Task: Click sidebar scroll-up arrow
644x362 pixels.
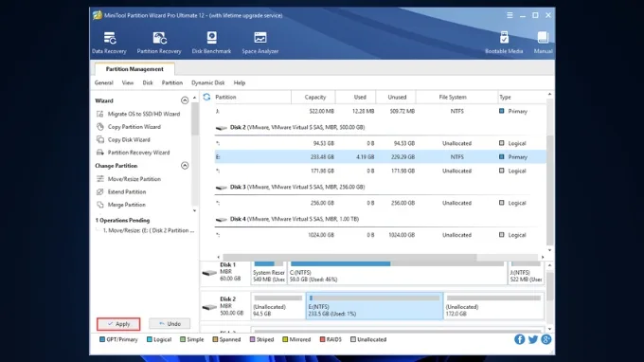Action: [194, 98]
